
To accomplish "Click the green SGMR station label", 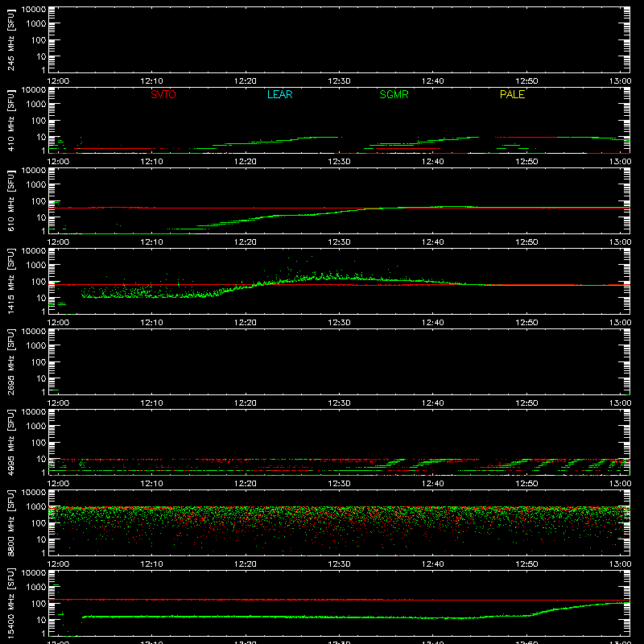I will (x=394, y=94).
